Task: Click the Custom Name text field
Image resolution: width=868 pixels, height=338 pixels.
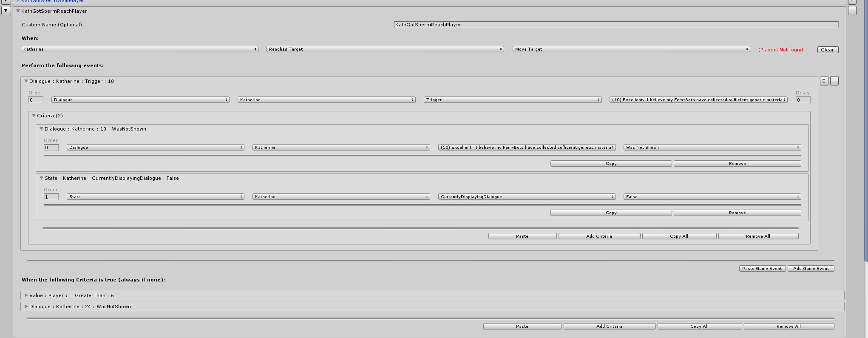Action: click(616, 25)
